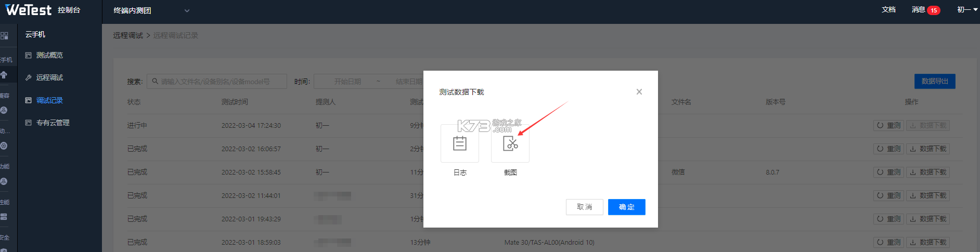Screen dimensions: 980x252
Task: Click the 微信 file name cell
Action: pyautogui.click(x=678, y=172)
